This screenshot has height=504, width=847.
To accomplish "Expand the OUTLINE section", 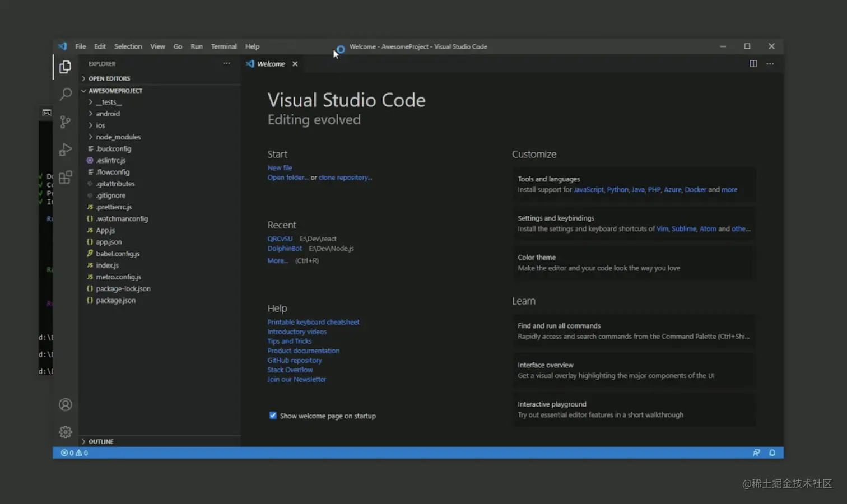I will tap(100, 441).
